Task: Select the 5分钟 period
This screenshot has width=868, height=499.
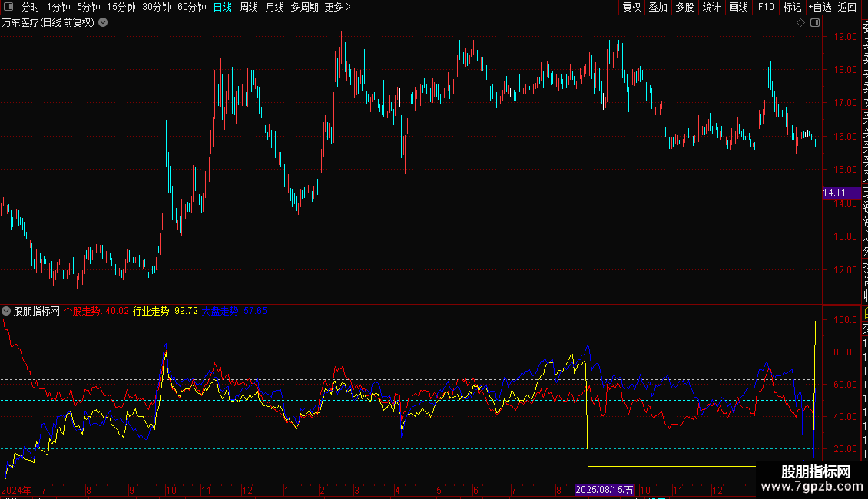Action: pyautogui.click(x=88, y=7)
